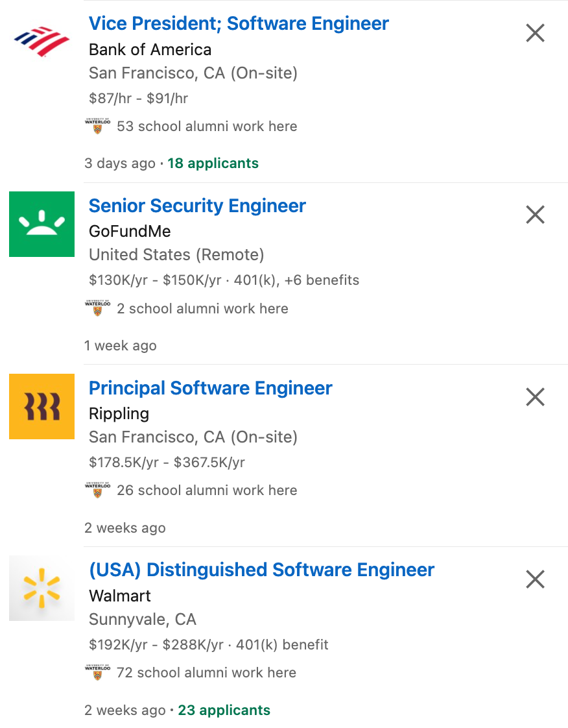
Task: Open (USA) Distinguished Software Engineer job
Action: click(x=261, y=570)
